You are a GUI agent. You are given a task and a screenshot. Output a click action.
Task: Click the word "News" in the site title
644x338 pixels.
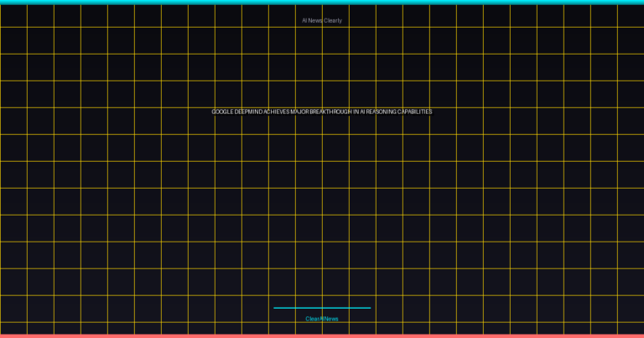(x=315, y=20)
